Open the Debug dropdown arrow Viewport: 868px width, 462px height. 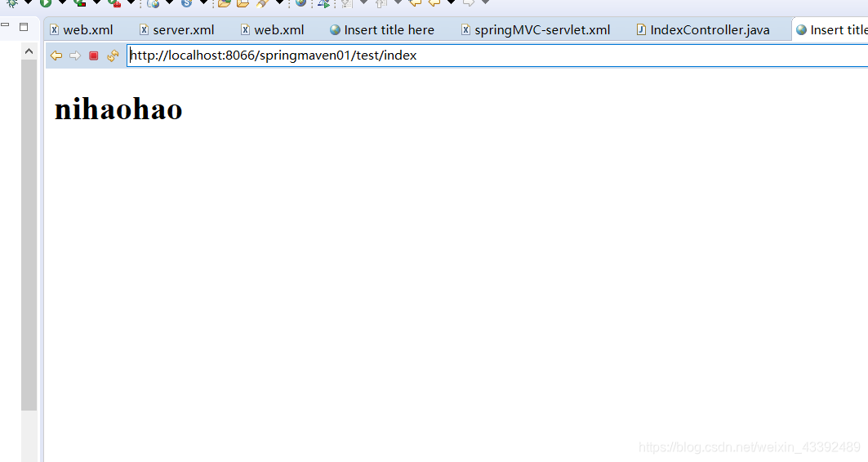(x=29, y=2)
